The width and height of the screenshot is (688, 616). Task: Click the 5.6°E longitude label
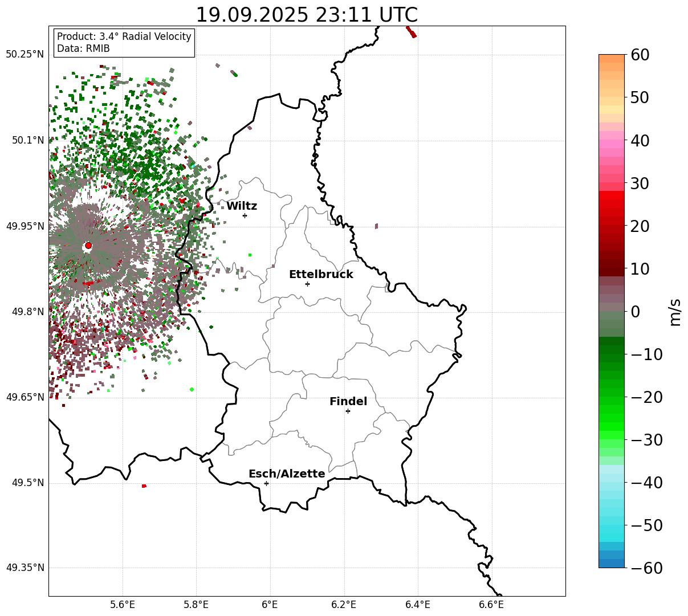[123, 605]
